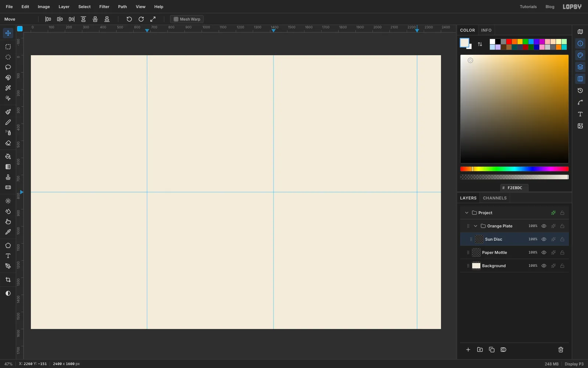Open the Layer menu

click(x=64, y=7)
